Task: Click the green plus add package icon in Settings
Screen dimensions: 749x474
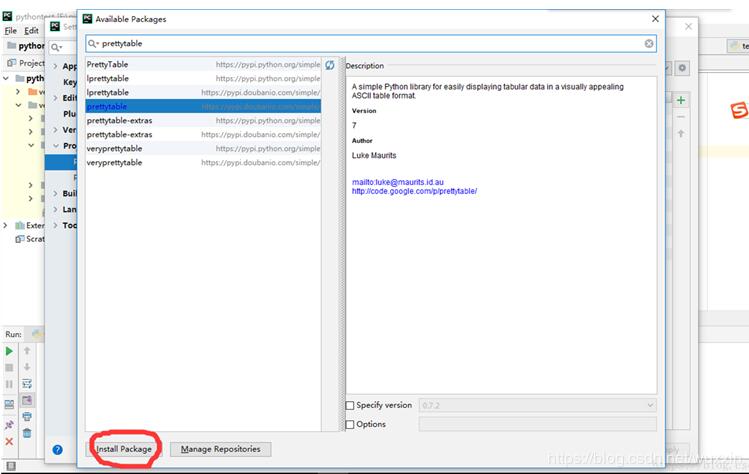Action: pos(681,100)
